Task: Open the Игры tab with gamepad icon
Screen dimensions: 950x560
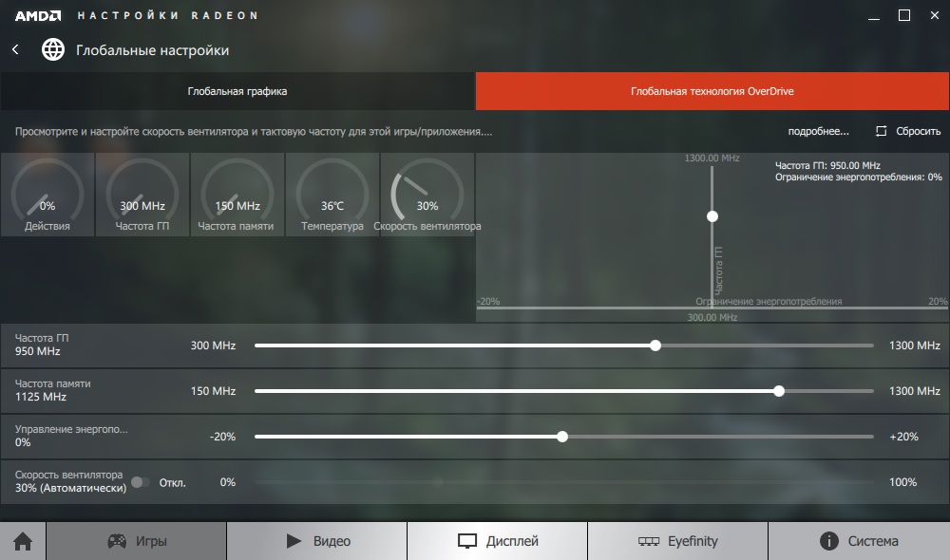Action: [x=136, y=541]
